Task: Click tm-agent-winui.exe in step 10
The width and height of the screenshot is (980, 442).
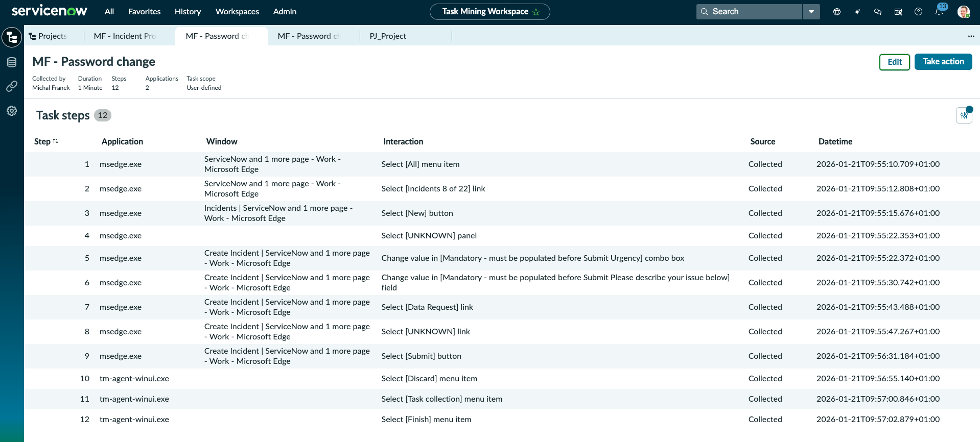Action: (134, 379)
